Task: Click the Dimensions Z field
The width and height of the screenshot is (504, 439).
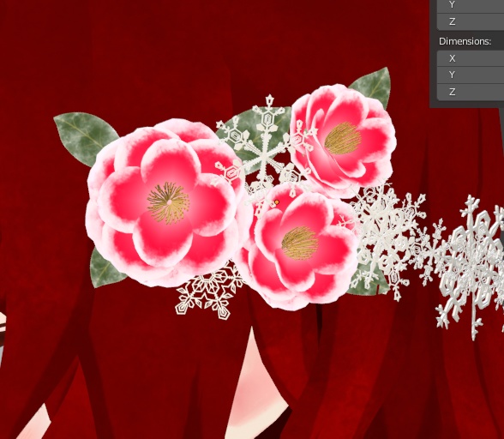Action: tap(471, 92)
